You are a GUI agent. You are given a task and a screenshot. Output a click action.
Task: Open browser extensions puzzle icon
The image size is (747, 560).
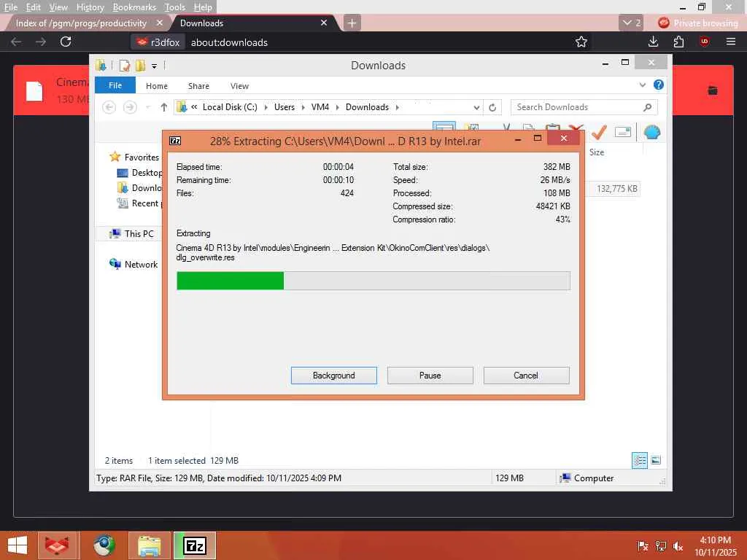point(679,42)
